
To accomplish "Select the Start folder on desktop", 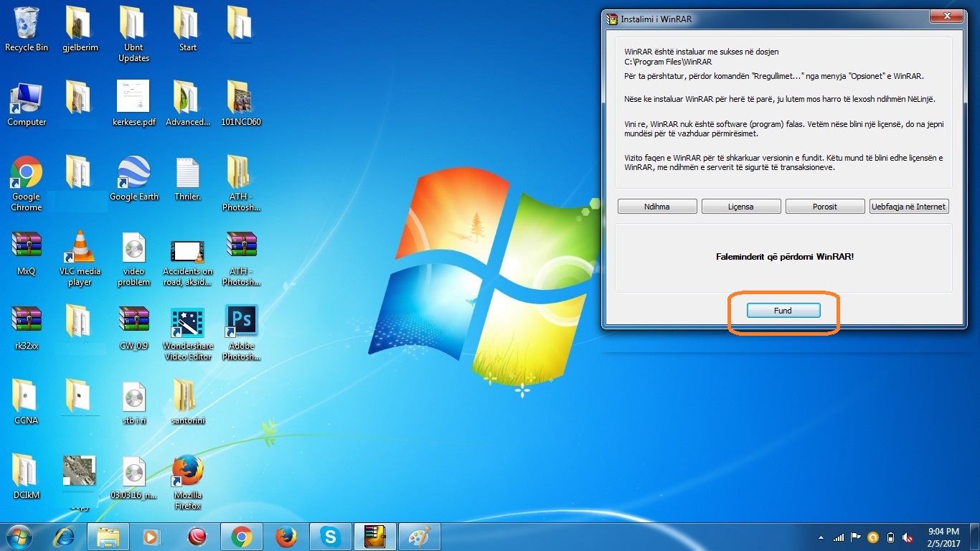I will (x=187, y=29).
